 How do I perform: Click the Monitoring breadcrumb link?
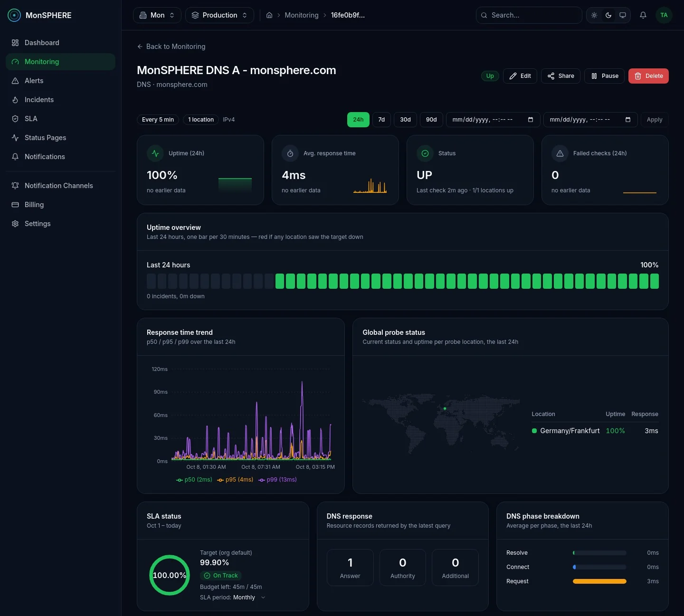[x=302, y=15]
